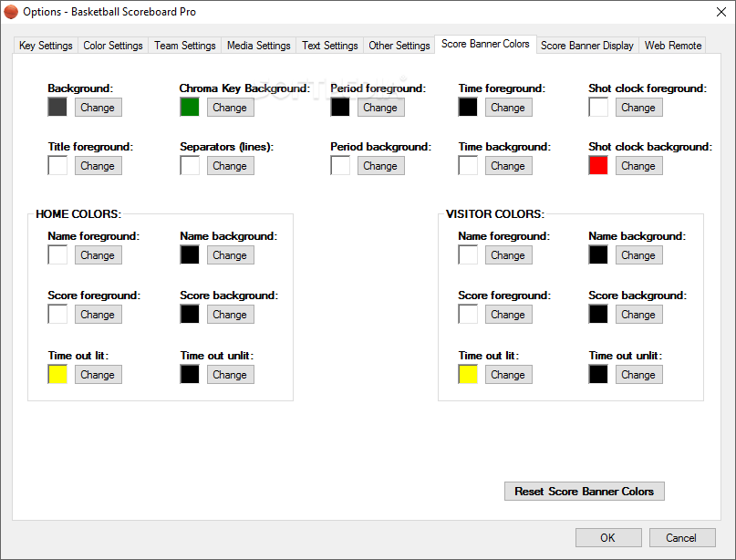
Task: Click the black Time foreground swatch
Action: 468,107
